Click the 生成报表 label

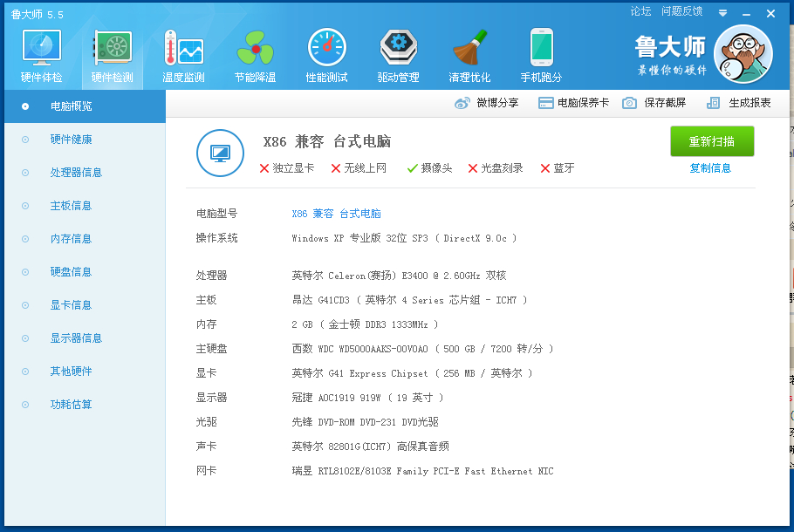750,103
